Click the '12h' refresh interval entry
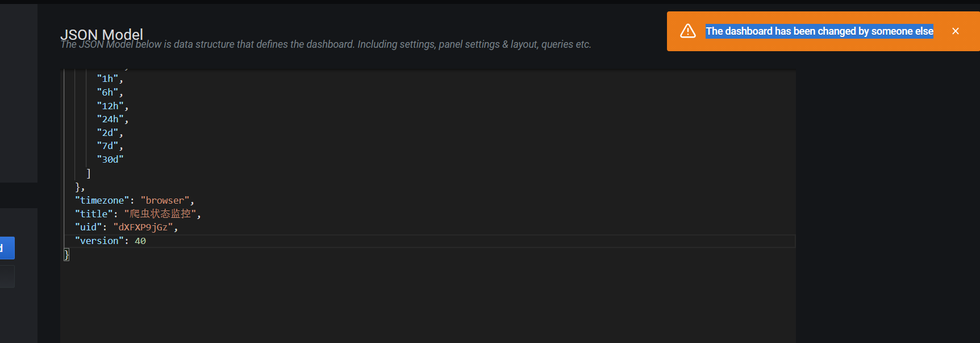The width and height of the screenshot is (980, 343). click(111, 105)
